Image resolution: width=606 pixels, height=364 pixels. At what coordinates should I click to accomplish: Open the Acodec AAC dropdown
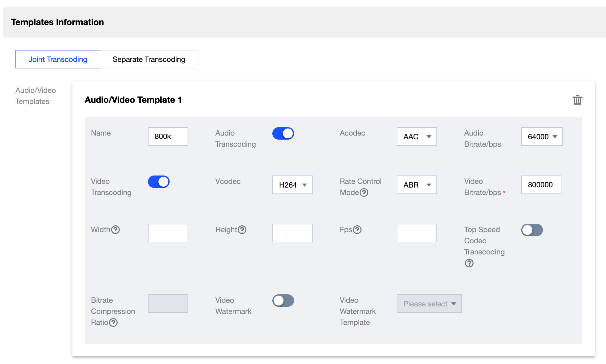pos(417,136)
